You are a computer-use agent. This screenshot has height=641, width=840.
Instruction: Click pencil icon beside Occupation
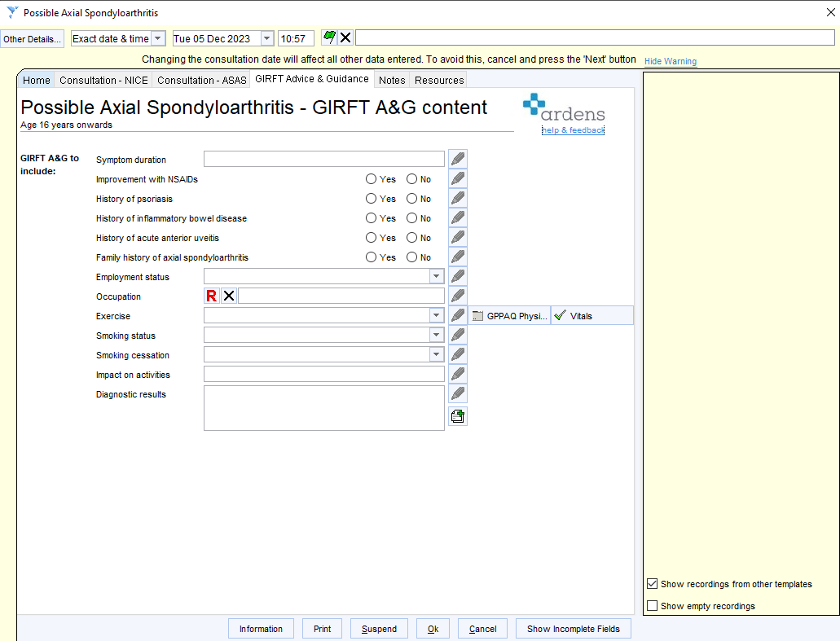click(x=458, y=296)
